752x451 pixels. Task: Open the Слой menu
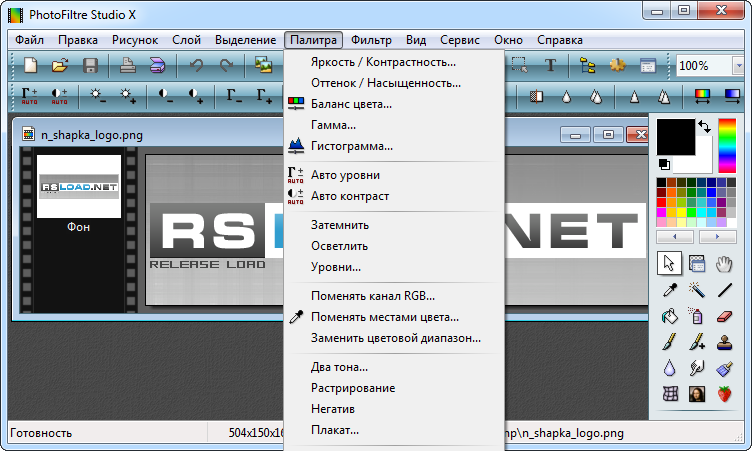(x=186, y=40)
